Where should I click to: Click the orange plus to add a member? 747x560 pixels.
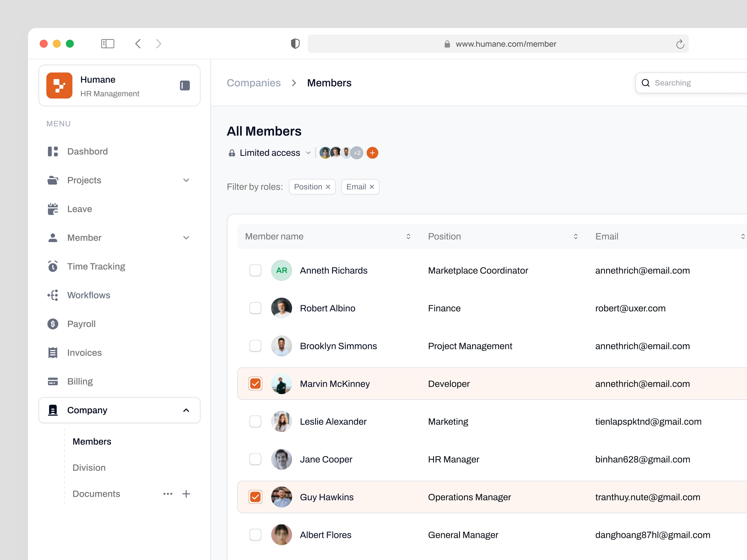coord(372,152)
